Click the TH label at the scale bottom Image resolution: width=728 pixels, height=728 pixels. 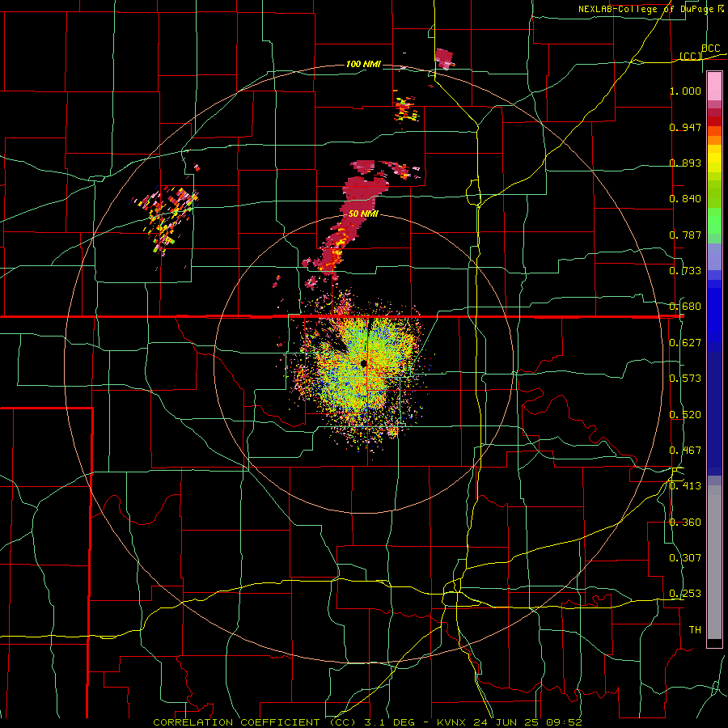(x=695, y=630)
